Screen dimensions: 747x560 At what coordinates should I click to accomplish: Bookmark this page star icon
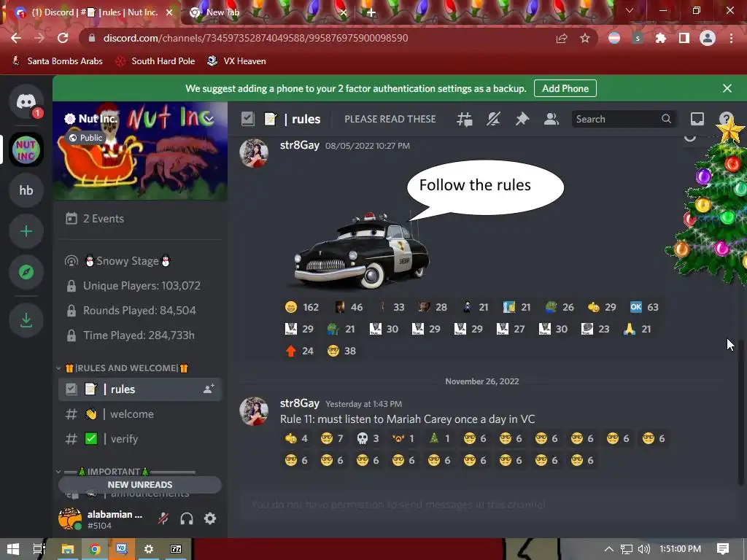point(585,38)
